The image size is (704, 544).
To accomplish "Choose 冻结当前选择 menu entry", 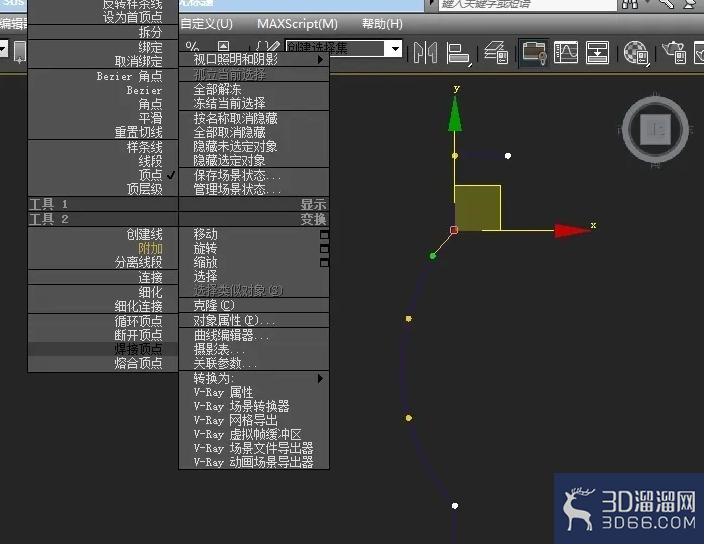I will click(254, 103).
